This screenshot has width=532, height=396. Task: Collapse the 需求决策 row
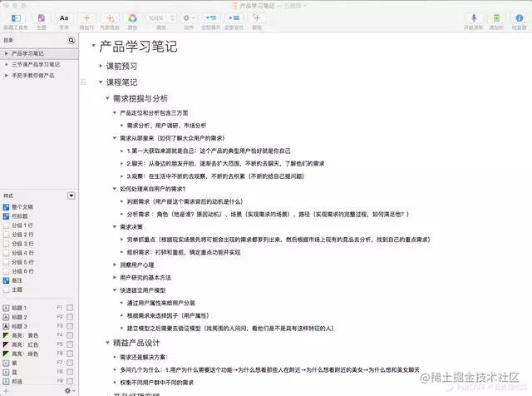[x=115, y=227]
